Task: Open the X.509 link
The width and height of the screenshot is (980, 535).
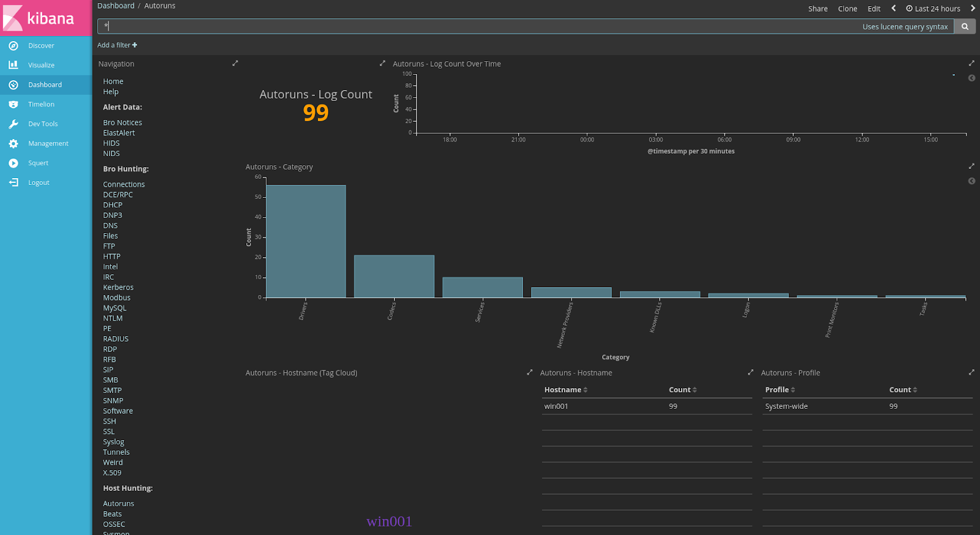Action: point(112,473)
